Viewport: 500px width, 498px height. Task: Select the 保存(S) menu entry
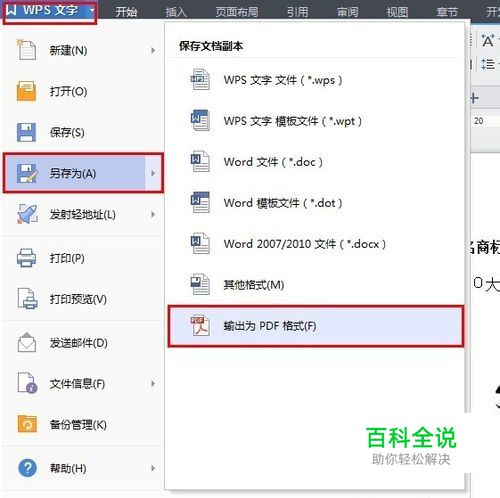tap(83, 132)
